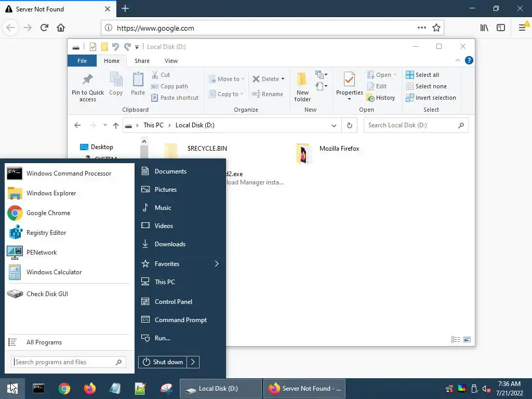
Task: Click the network tray icon
Action: click(449, 389)
